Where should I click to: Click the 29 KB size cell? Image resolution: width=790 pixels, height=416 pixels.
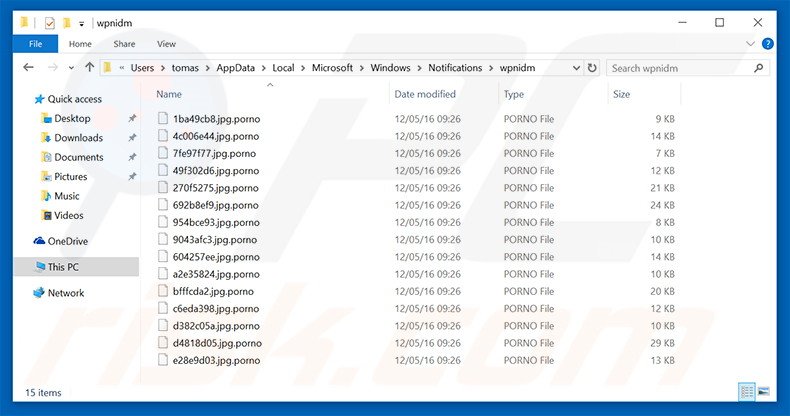[x=662, y=343]
